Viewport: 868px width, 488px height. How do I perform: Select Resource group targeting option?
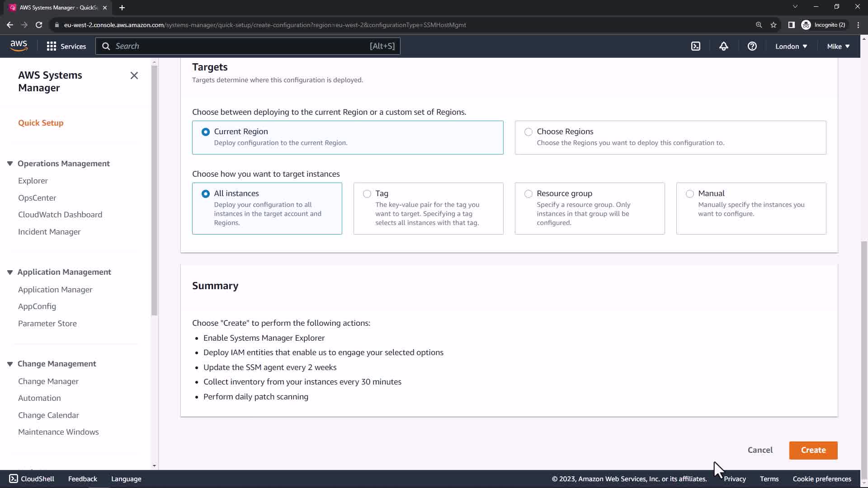click(x=528, y=194)
